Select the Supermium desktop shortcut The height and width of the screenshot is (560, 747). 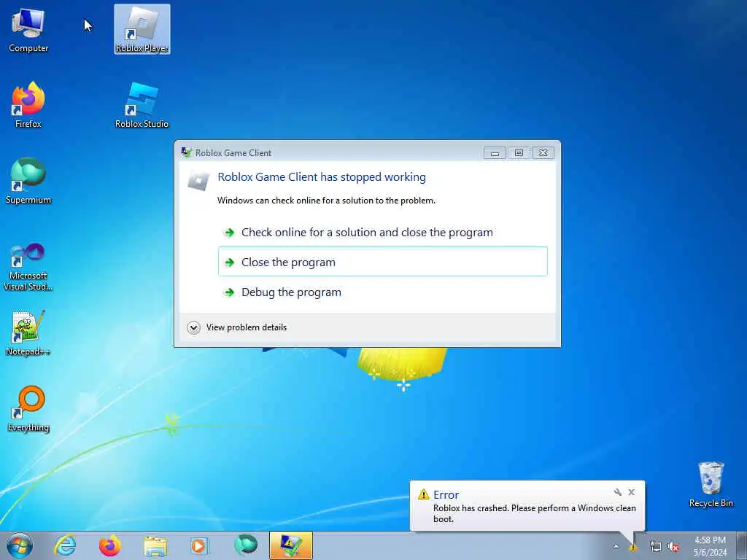tap(28, 181)
